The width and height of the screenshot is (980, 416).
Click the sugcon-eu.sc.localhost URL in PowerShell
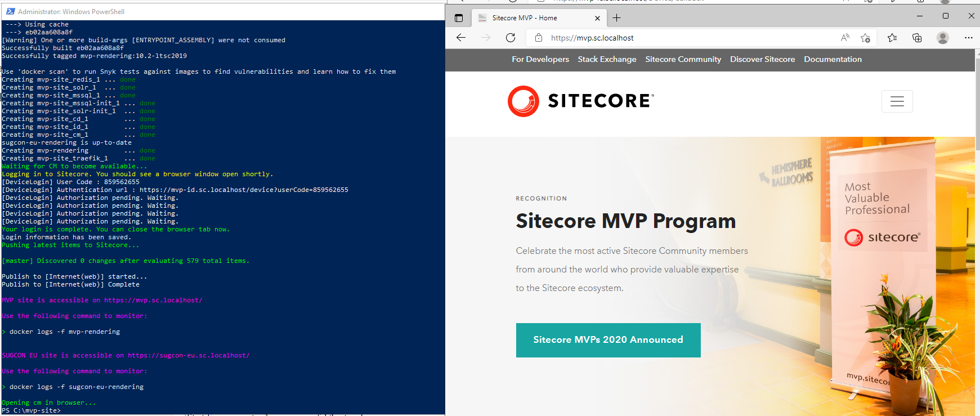[x=189, y=355]
